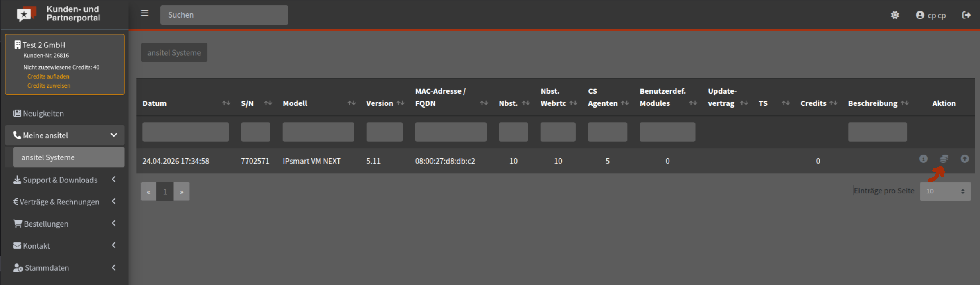This screenshot has width=980, height=285.
Task: Expand Verträge & Rechnungen section
Action: coord(65,202)
